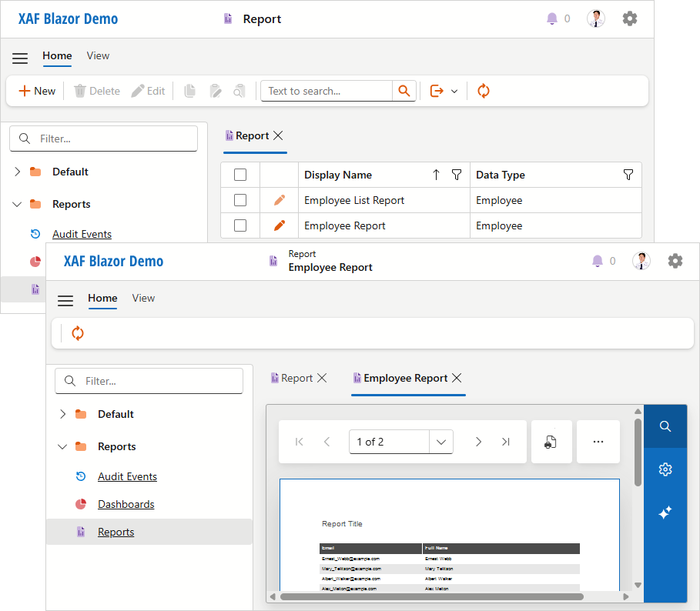Click the clipboard preview icon in the toolbar

[239, 91]
